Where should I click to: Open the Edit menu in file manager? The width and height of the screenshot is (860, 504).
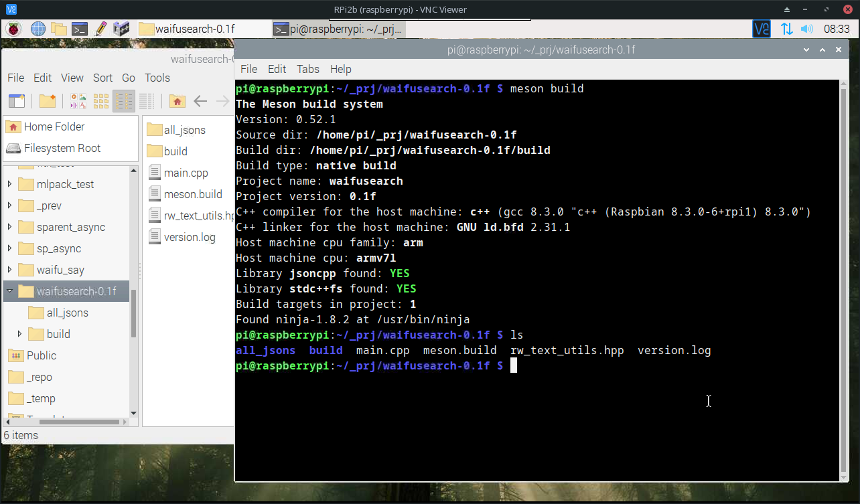click(x=42, y=78)
